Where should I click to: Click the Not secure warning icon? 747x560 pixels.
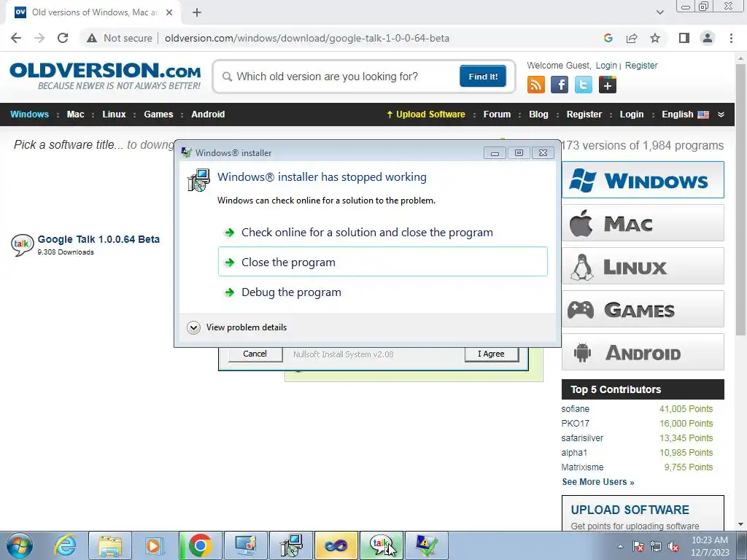pyautogui.click(x=92, y=38)
